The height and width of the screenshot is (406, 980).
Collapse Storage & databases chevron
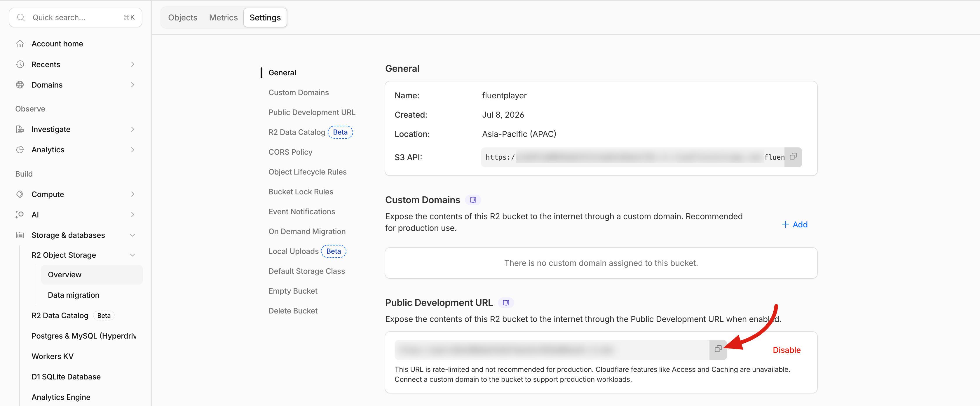pos(132,235)
